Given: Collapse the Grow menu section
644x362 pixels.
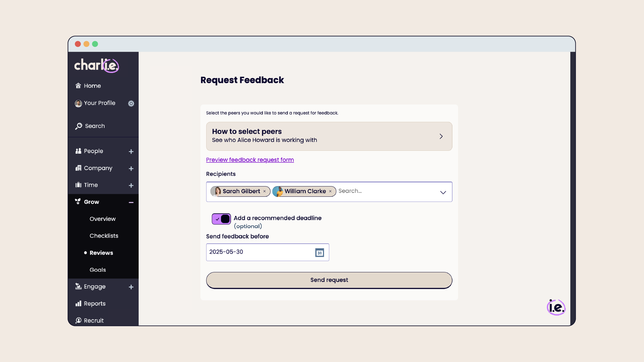Looking at the screenshot, I should click(x=131, y=202).
